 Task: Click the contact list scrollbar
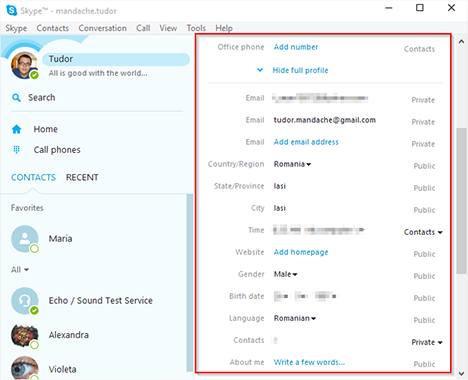pos(190,283)
